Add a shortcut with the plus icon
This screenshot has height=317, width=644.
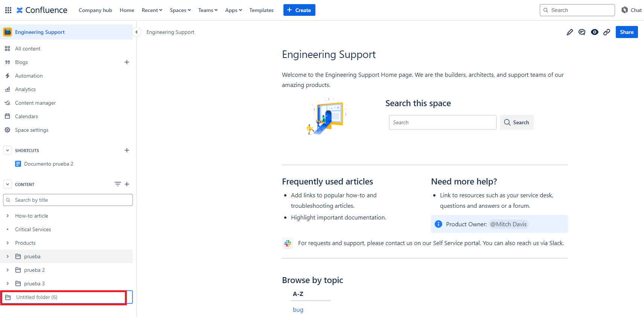coord(127,150)
